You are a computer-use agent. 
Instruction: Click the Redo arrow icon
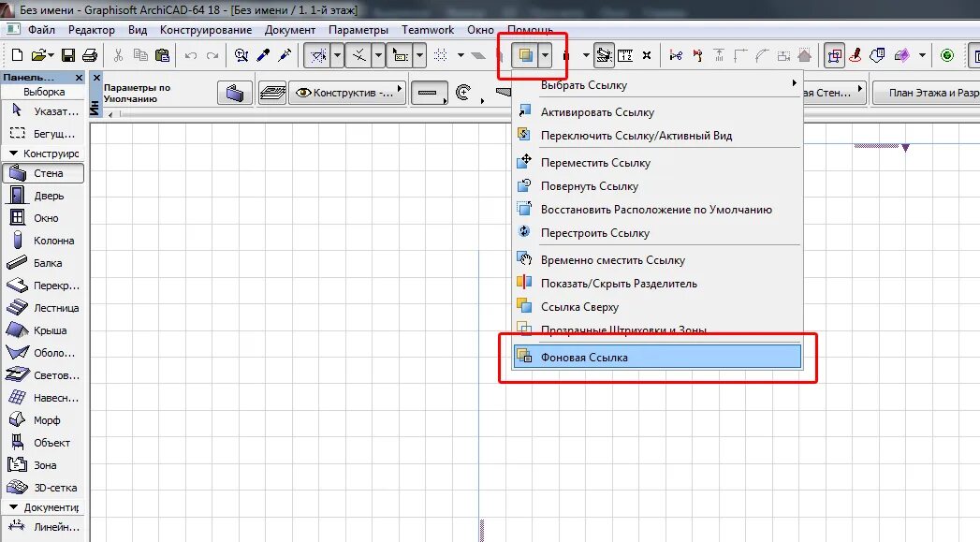(212, 55)
